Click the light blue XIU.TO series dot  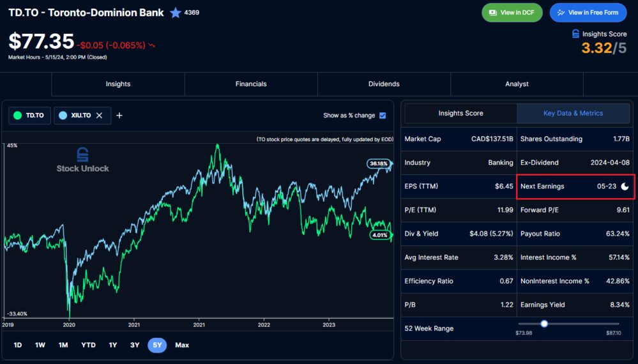[63, 116]
